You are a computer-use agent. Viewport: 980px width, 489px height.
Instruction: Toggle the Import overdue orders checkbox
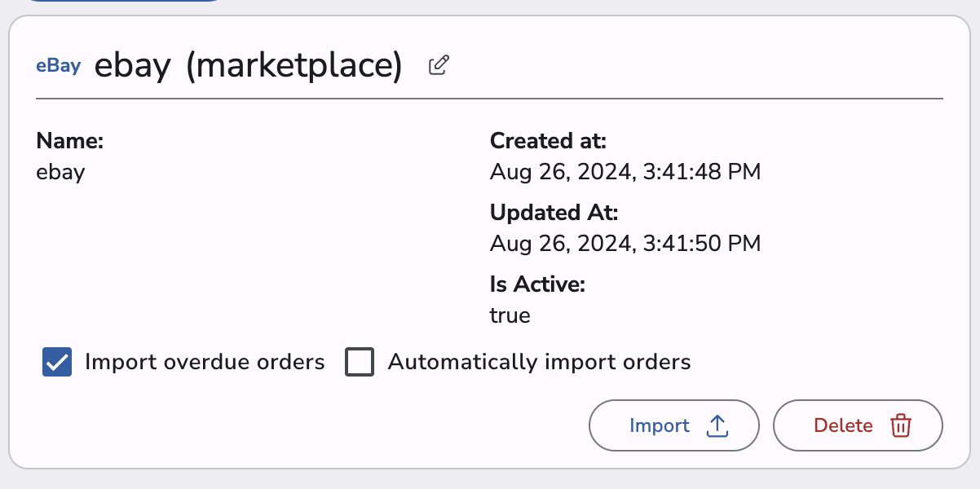(55, 362)
